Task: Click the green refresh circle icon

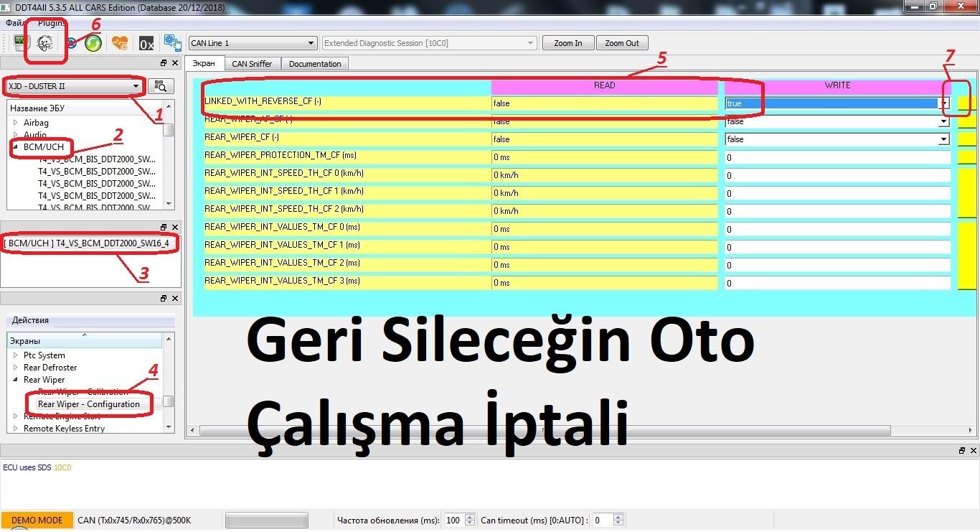Action: tap(93, 43)
